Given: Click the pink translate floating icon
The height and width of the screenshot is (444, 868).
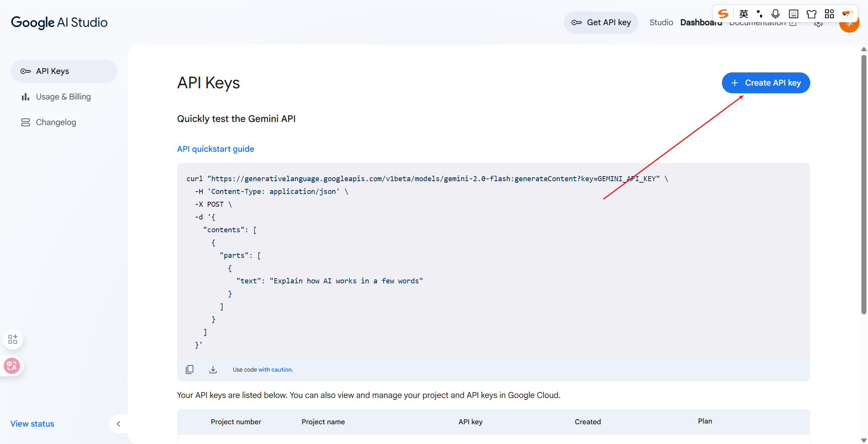Looking at the screenshot, I should (12, 365).
